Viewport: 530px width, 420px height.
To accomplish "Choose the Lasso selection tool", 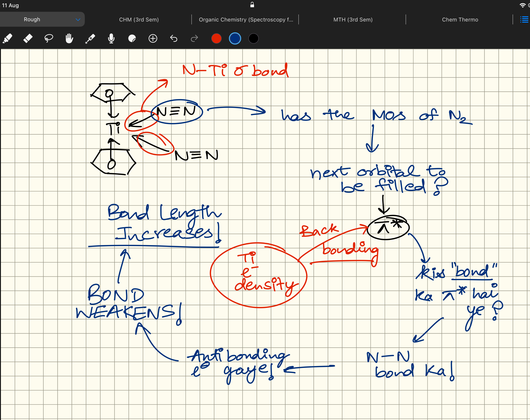I will (49, 39).
